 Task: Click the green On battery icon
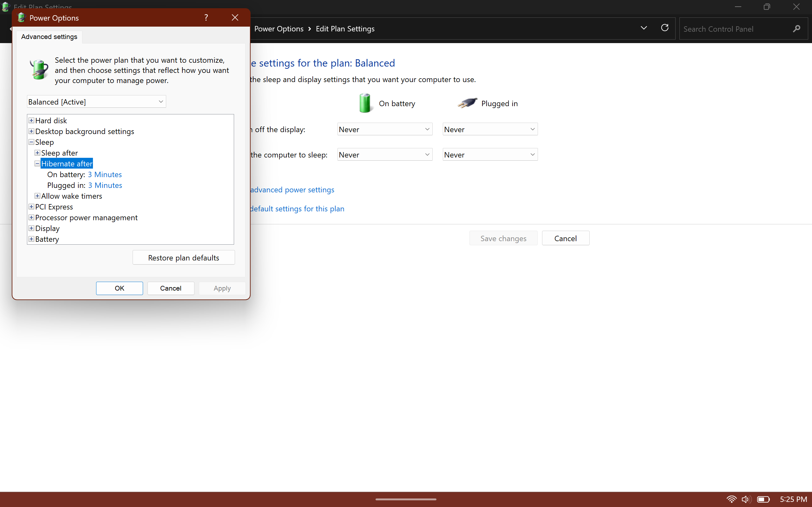click(364, 103)
